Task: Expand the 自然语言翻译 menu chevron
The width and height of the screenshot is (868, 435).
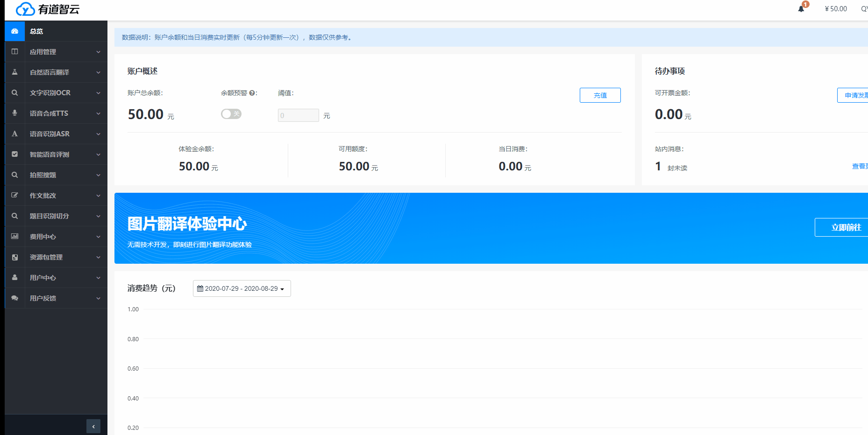Action: [98, 72]
